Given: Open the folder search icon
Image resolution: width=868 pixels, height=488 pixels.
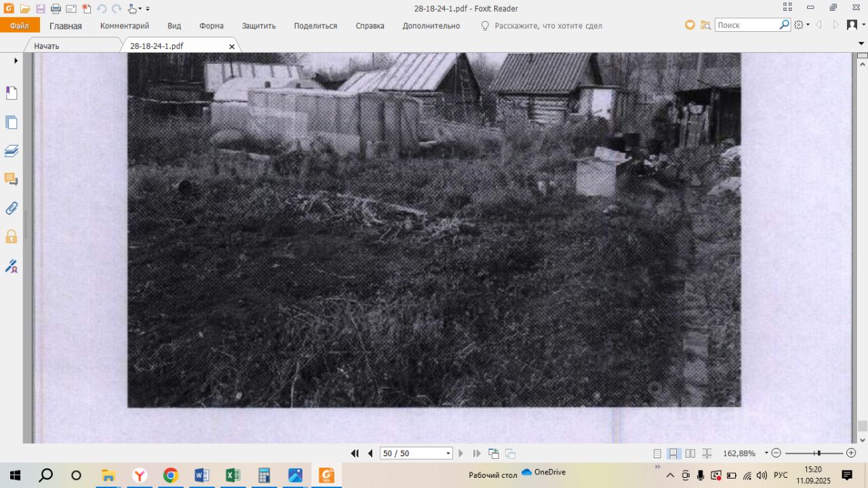Looking at the screenshot, I should 705,25.
